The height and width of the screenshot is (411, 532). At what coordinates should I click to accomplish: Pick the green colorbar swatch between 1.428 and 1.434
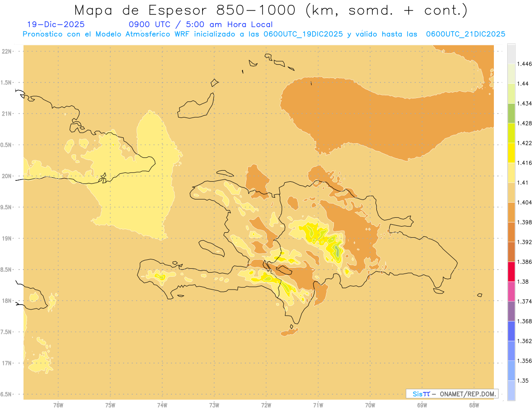pyautogui.click(x=511, y=114)
